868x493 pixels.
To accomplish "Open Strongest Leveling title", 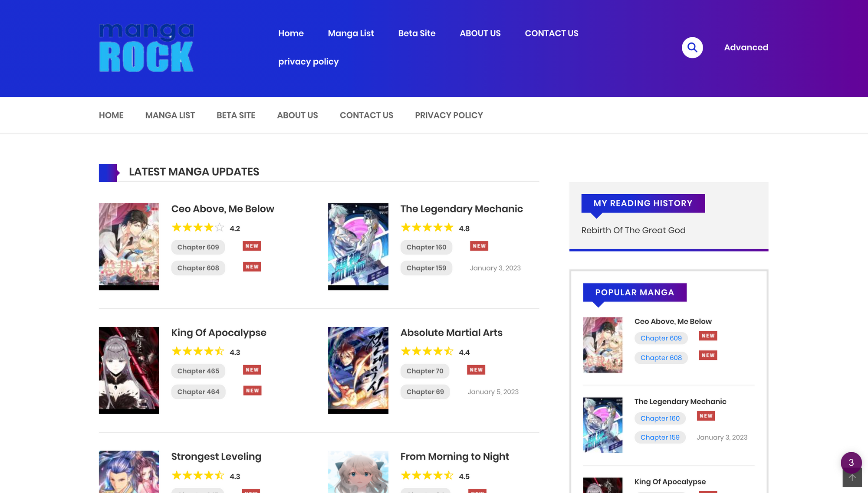I will pyautogui.click(x=216, y=457).
